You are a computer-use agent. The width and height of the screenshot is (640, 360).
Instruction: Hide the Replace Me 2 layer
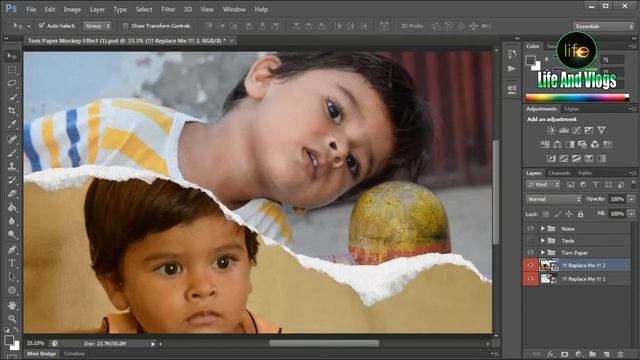[530, 265]
